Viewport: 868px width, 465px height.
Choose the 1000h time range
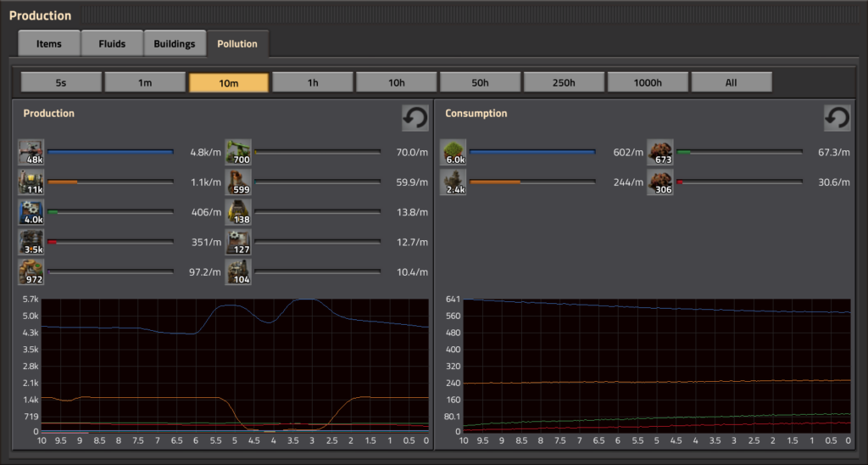pos(648,82)
